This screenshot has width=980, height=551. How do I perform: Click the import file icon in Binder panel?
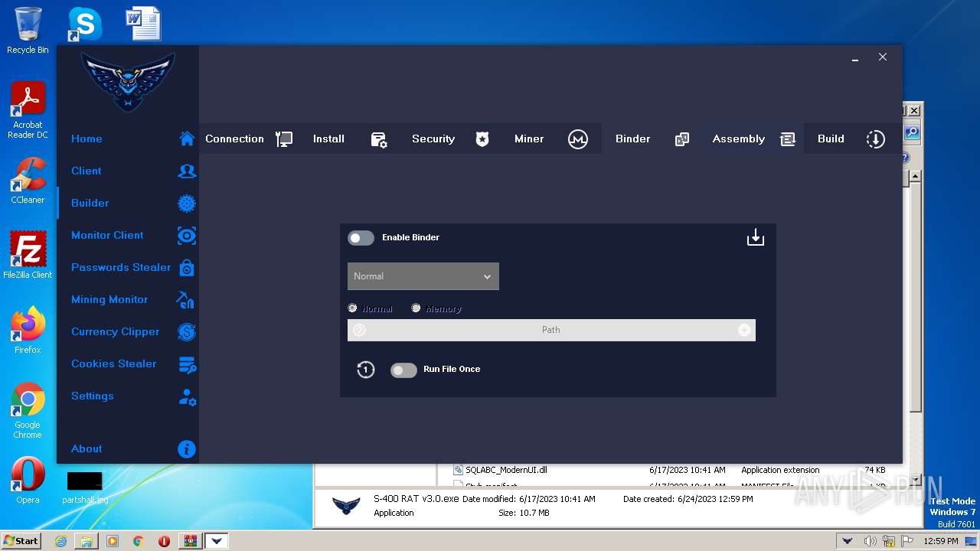(x=756, y=237)
